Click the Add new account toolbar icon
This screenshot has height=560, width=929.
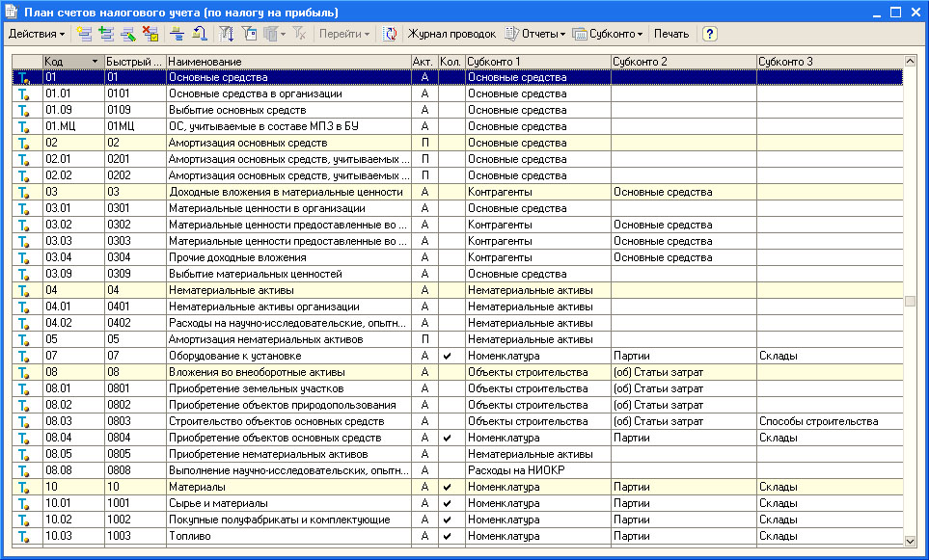pos(85,34)
